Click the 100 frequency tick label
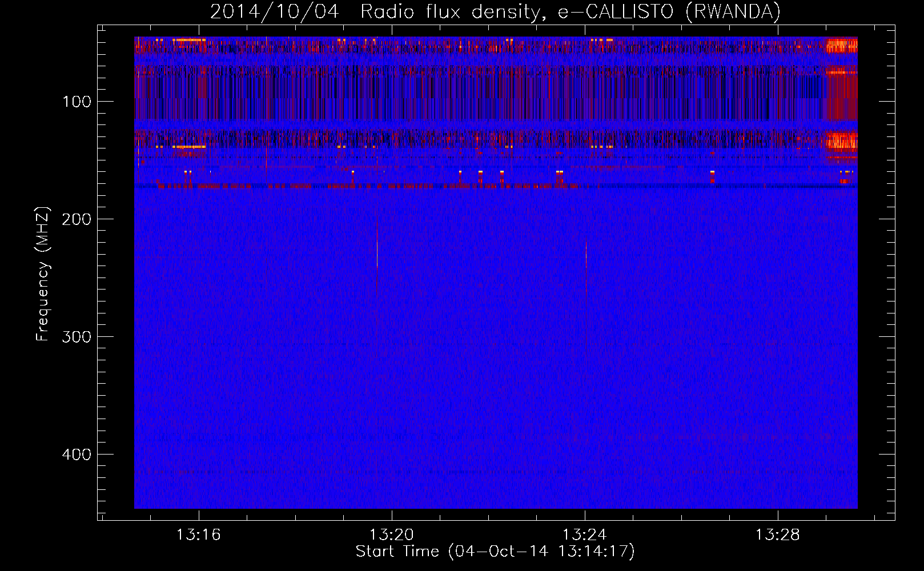Image resolution: width=924 pixels, height=571 pixels. point(77,102)
